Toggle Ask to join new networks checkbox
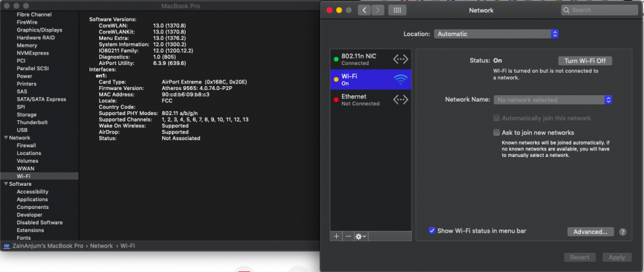The image size is (644, 272). tap(497, 132)
